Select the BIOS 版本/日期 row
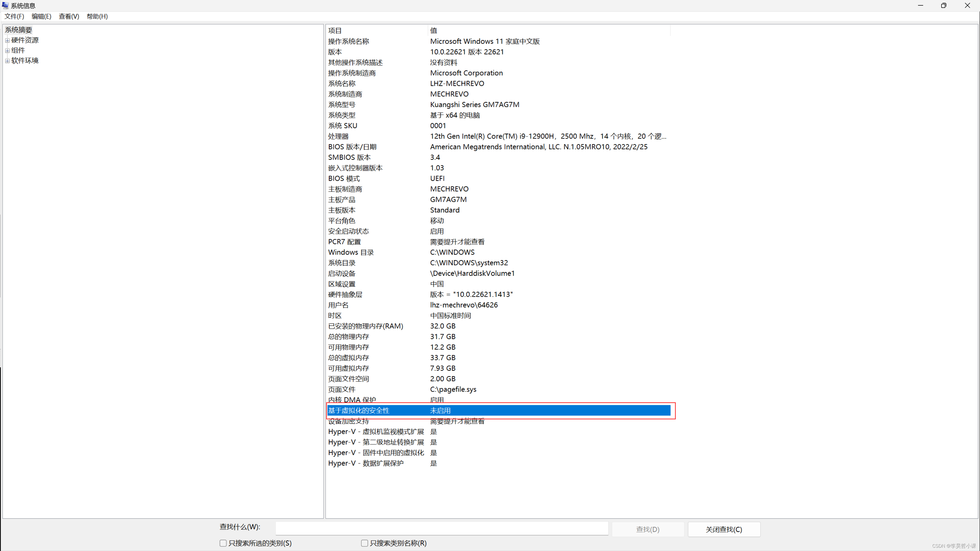Image resolution: width=980 pixels, height=551 pixels. [x=498, y=147]
